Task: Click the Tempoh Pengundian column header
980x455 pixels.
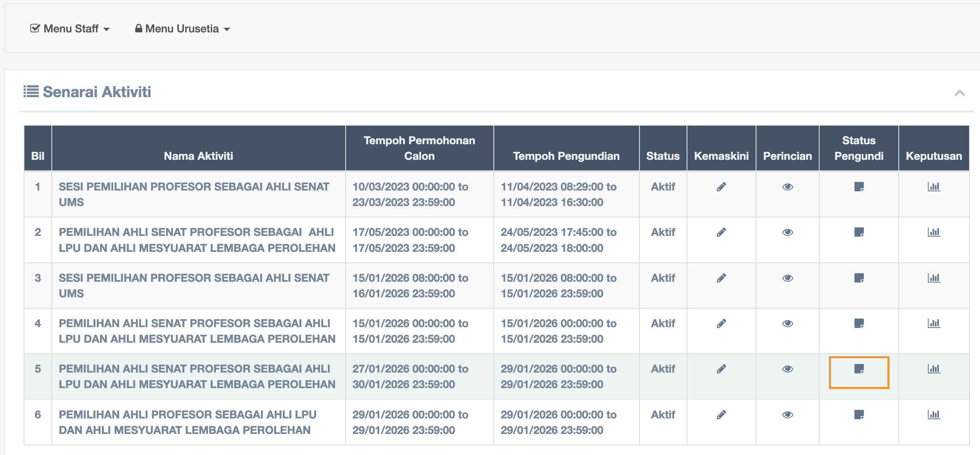Action: click(x=566, y=156)
